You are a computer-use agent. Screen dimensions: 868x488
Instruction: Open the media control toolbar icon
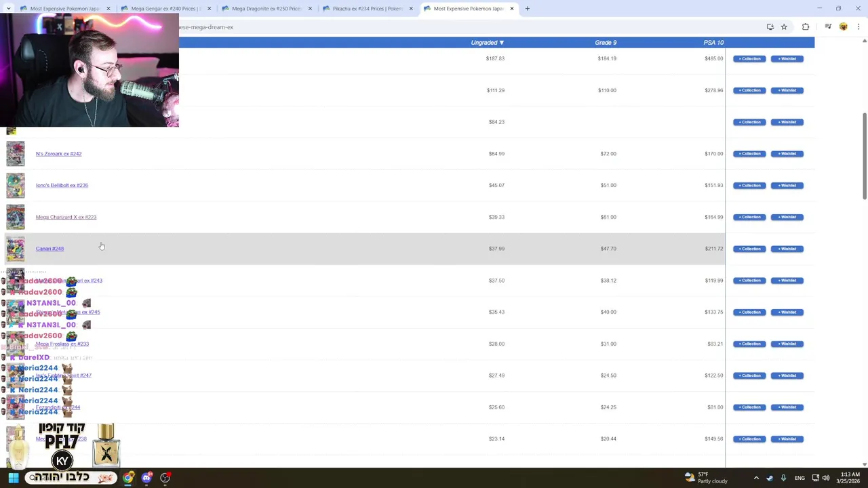point(828,27)
